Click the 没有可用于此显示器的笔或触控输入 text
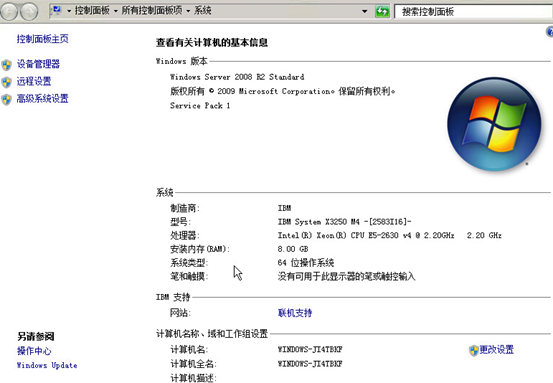 click(346, 276)
